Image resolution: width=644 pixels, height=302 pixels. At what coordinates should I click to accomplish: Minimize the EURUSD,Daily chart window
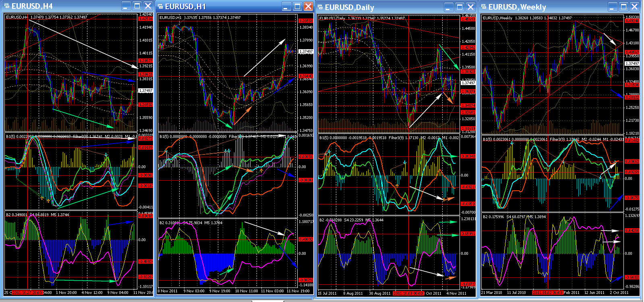(449, 7)
